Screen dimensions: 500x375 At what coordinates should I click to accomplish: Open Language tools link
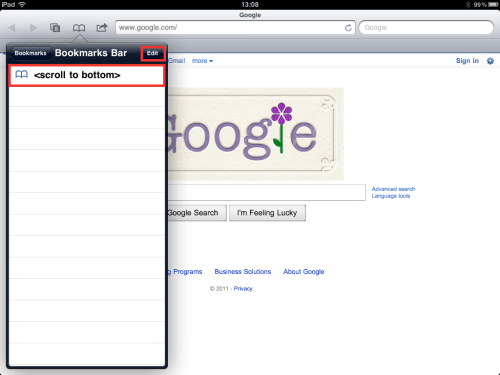[x=391, y=196]
